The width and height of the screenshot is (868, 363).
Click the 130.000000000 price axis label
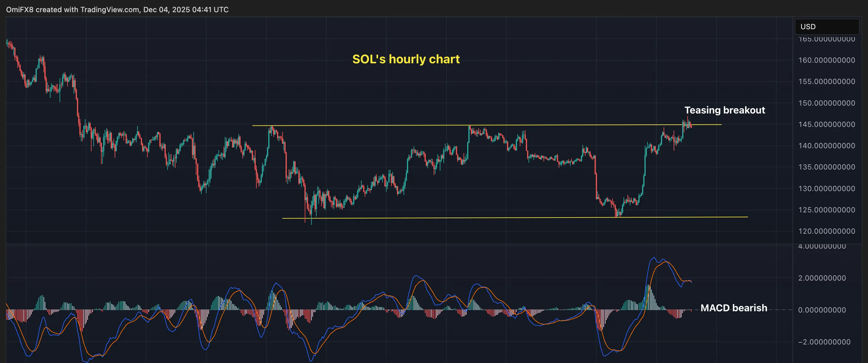(x=826, y=188)
